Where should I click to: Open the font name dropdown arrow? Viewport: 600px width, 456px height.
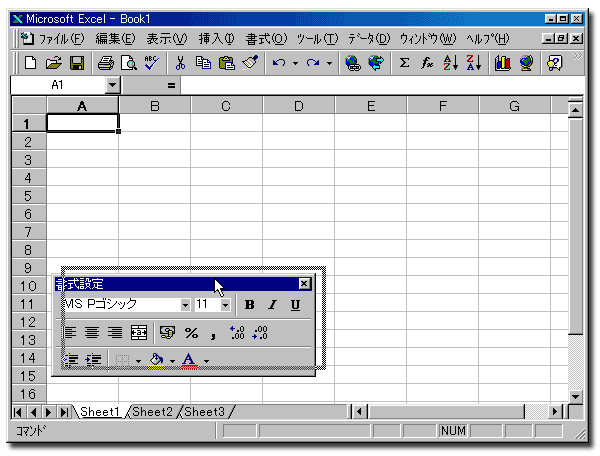185,305
